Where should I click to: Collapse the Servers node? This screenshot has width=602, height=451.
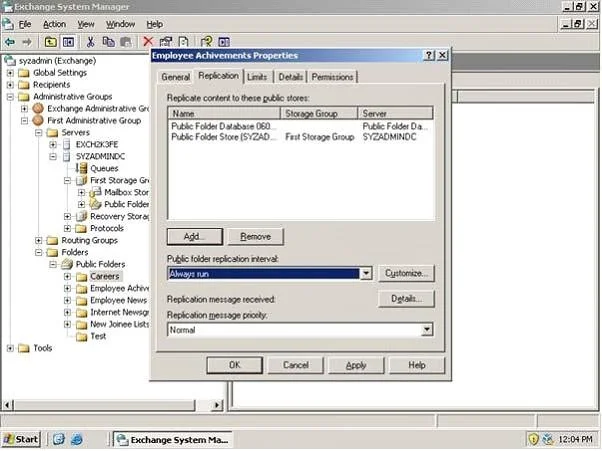tap(38, 132)
